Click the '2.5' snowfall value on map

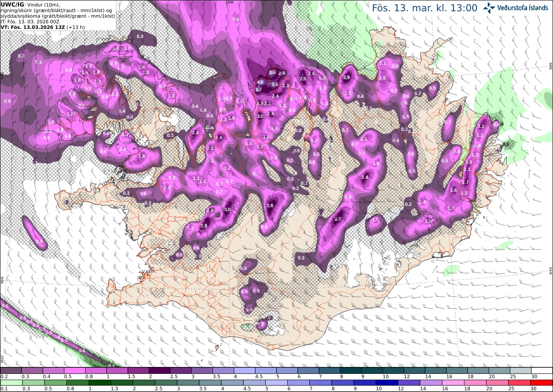tap(260, 103)
